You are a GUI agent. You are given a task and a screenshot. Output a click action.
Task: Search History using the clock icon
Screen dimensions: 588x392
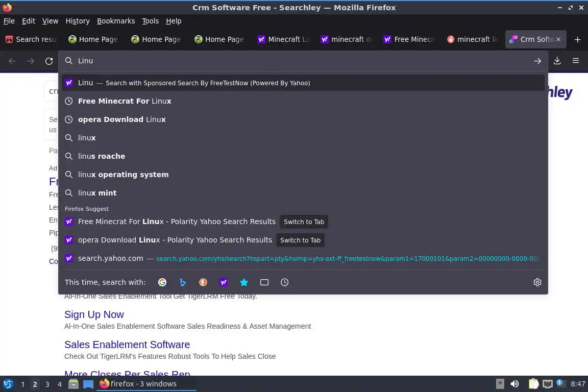pyautogui.click(x=285, y=282)
